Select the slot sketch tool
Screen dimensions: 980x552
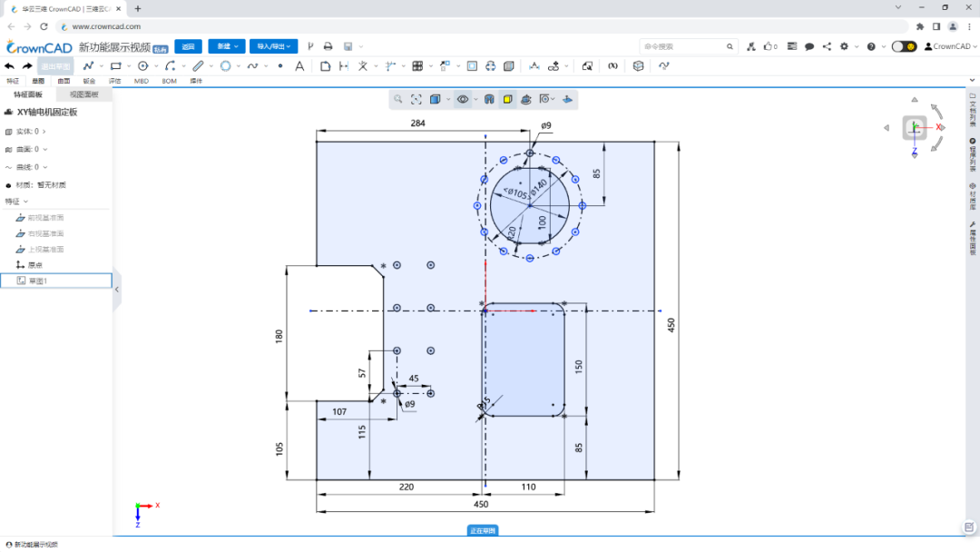point(198,65)
